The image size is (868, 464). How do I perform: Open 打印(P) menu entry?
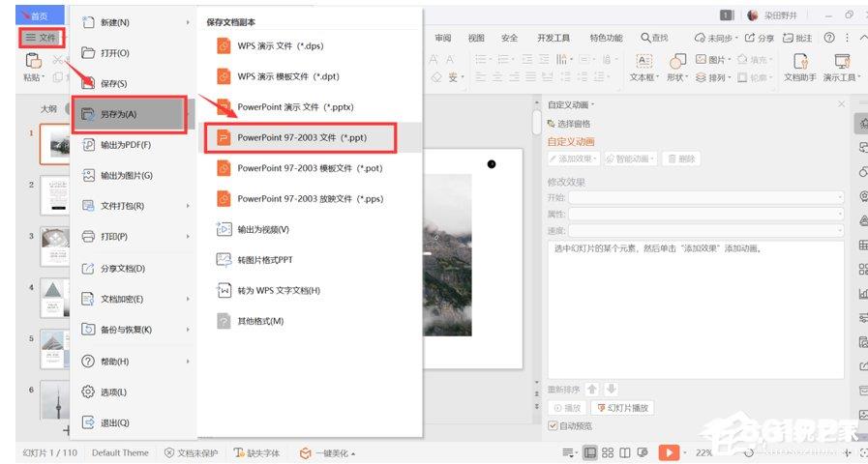tap(134, 237)
